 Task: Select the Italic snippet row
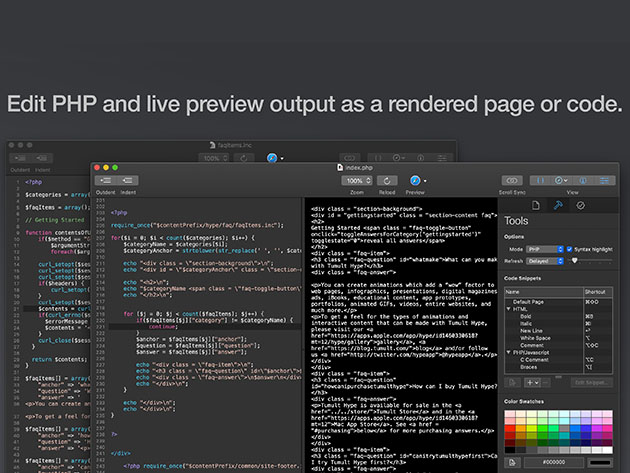point(558,324)
